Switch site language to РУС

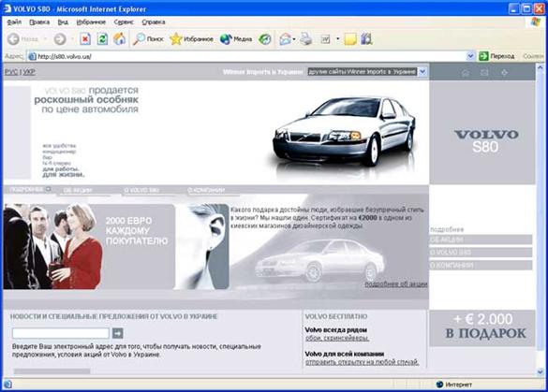[11, 72]
